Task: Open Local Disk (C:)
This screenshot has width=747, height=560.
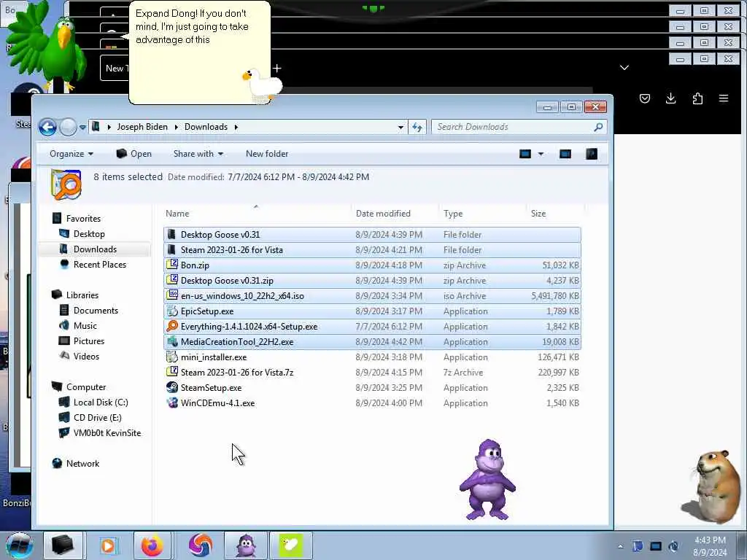Action: click(x=101, y=402)
